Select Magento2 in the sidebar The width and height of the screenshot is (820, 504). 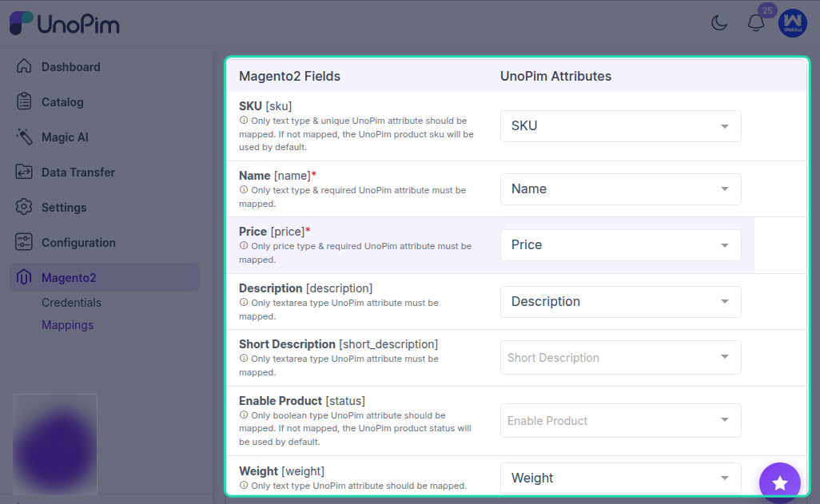point(105,277)
